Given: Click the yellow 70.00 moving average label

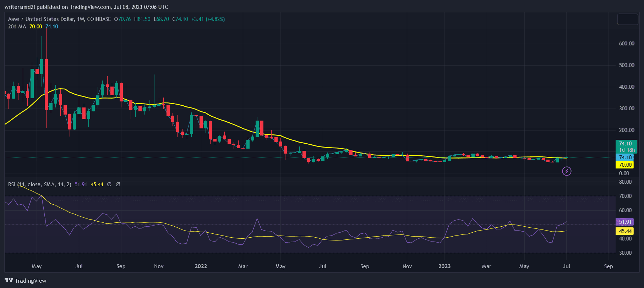Looking at the screenshot, I should 625,165.
